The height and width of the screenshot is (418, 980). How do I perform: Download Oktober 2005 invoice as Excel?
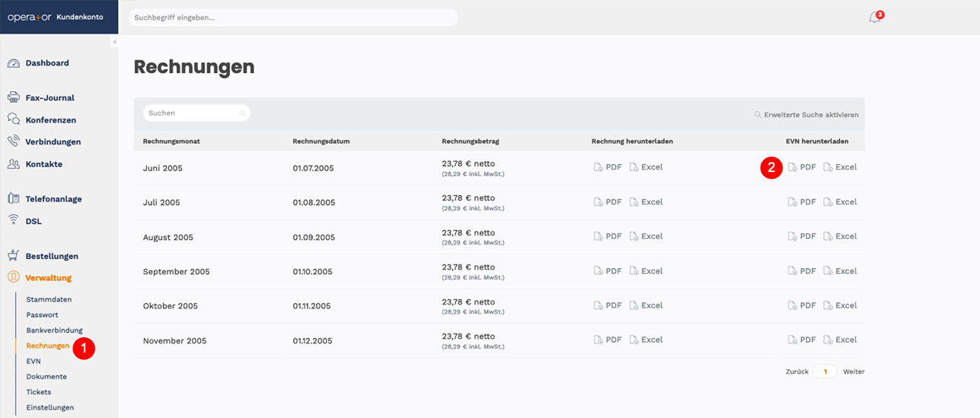(x=646, y=305)
